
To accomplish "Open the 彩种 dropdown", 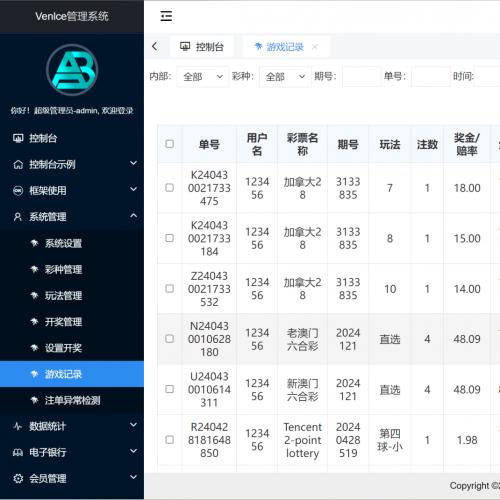I will pyautogui.click(x=285, y=77).
